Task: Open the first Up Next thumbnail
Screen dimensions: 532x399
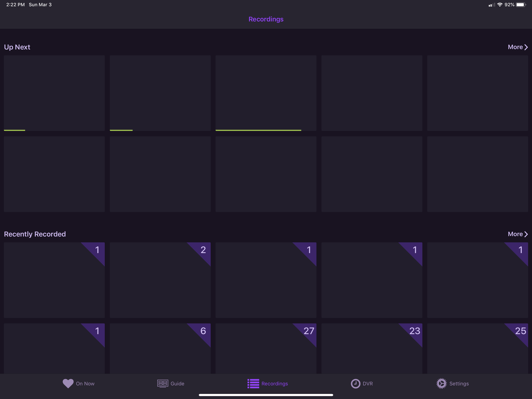Action: 54,93
